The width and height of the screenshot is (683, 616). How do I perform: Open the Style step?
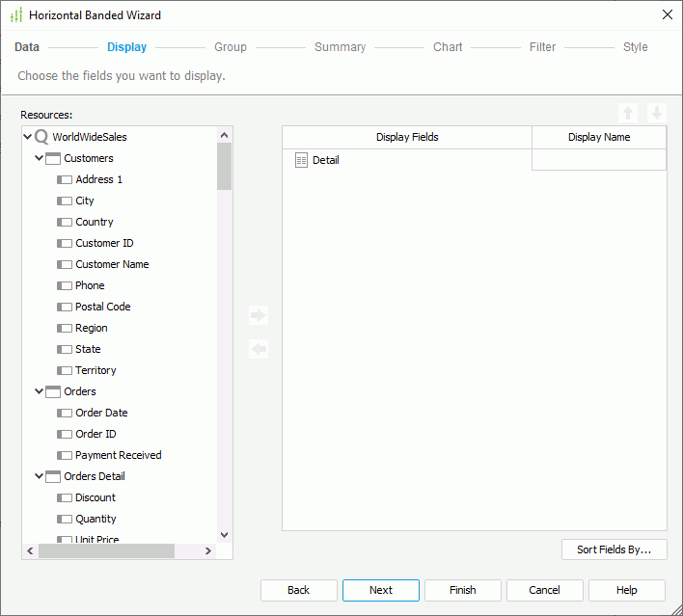point(635,47)
